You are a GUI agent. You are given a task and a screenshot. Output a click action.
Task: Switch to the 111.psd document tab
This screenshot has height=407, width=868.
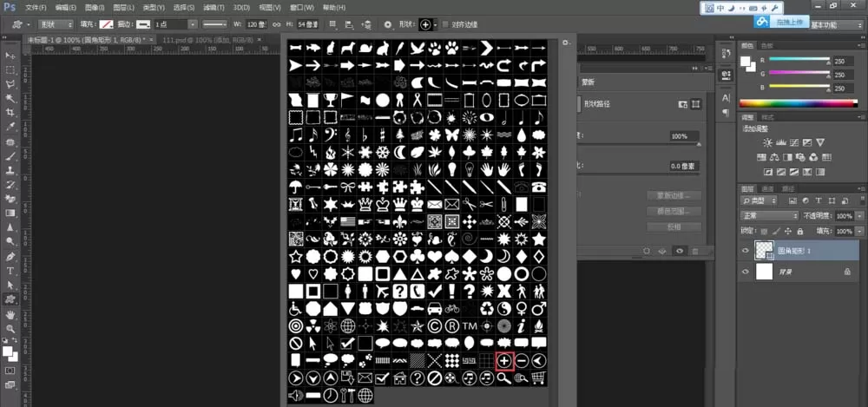pos(208,40)
